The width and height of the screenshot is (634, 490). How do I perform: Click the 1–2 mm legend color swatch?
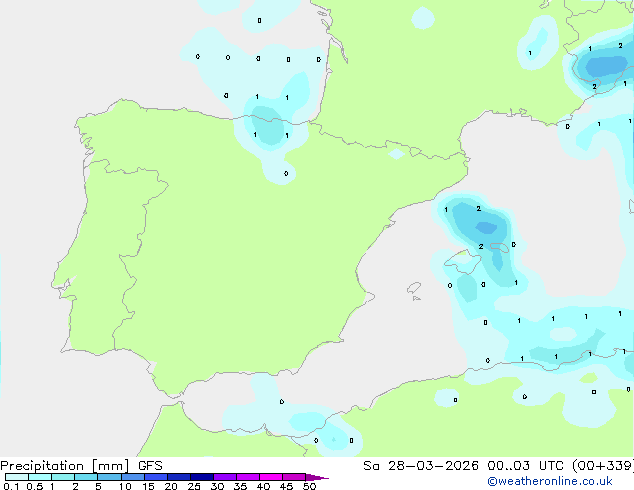[63, 477]
